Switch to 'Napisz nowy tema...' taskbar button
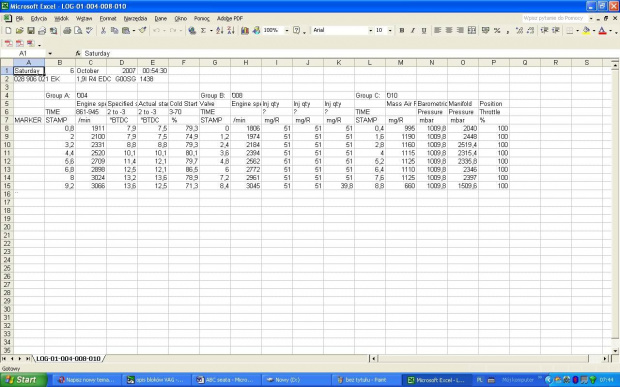This screenshot has height=387, width=620. pos(86,380)
